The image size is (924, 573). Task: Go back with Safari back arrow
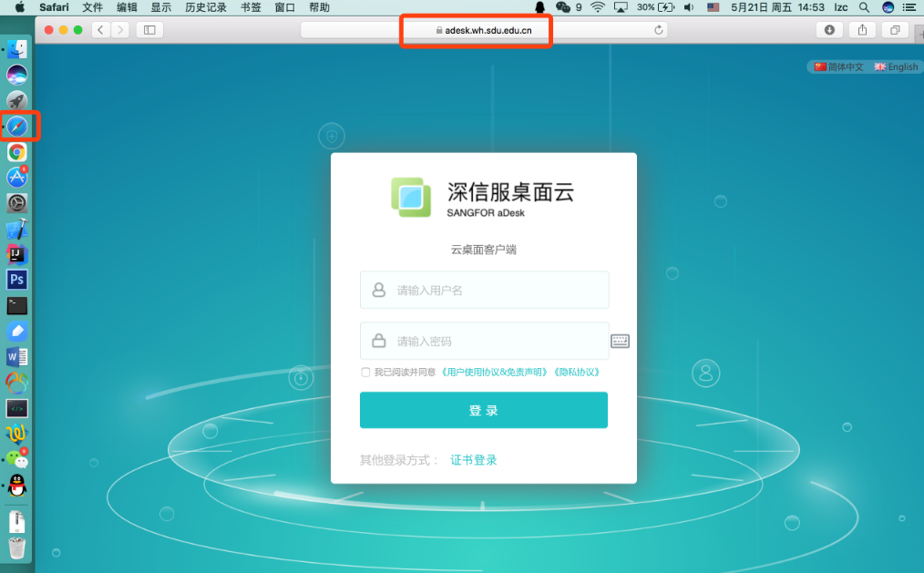click(100, 30)
